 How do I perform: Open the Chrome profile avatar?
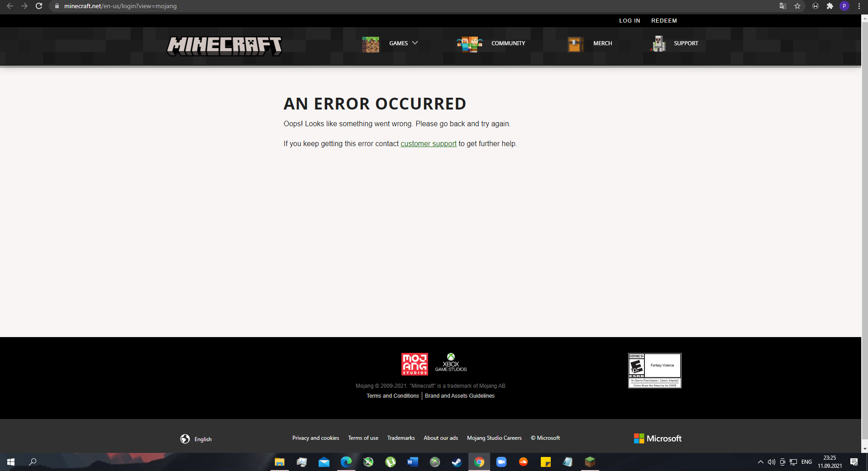pyautogui.click(x=844, y=6)
